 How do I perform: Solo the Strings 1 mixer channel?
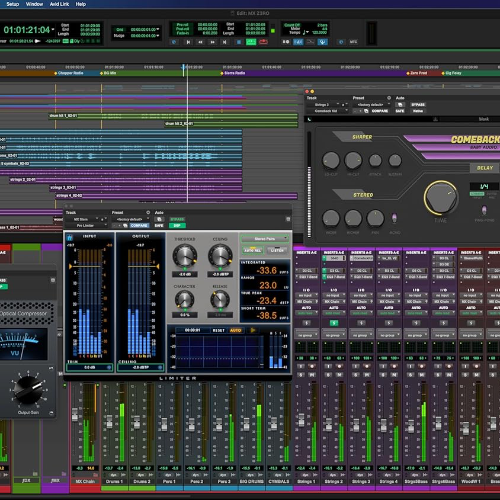pos(301,375)
